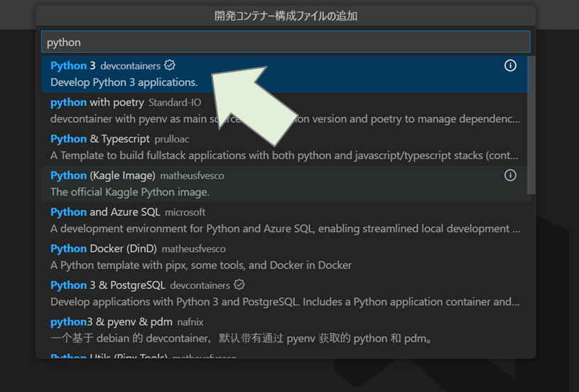Pick the Python Docker (DinD) template
Viewport: 579px width, 392px height.
click(286, 256)
